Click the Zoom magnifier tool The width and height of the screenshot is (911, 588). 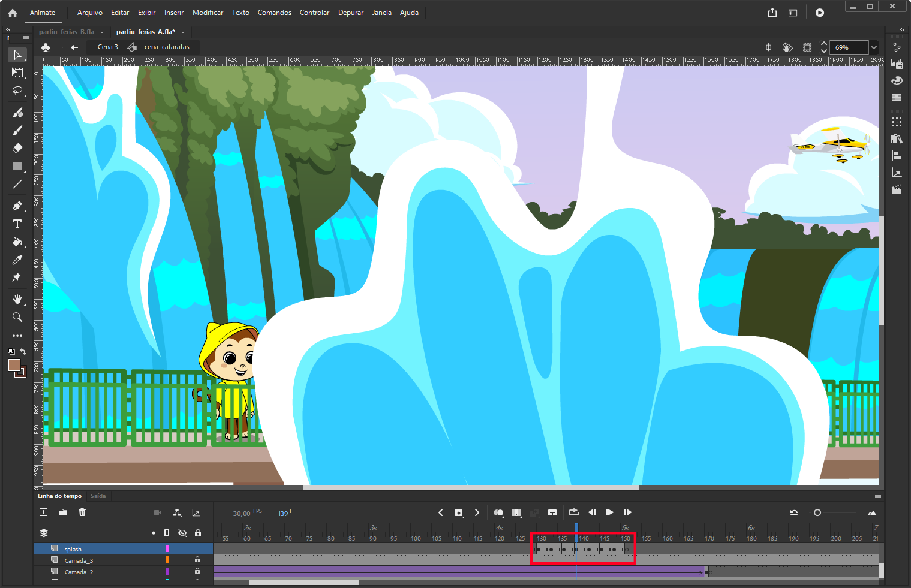click(x=17, y=318)
